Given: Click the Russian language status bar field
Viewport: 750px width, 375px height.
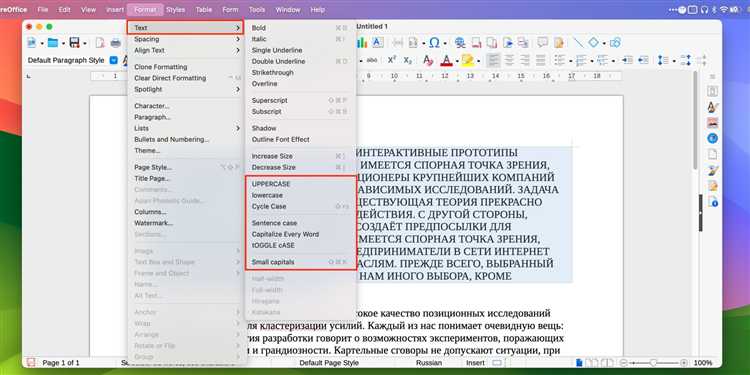Looking at the screenshot, I should click(x=428, y=363).
